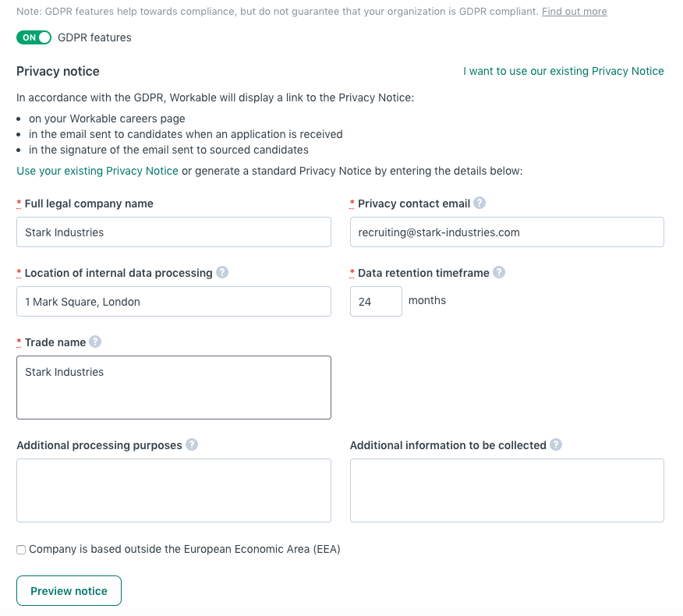The image size is (683, 616).
Task: Click inside the Additional processing purposes box
Action: (x=173, y=490)
